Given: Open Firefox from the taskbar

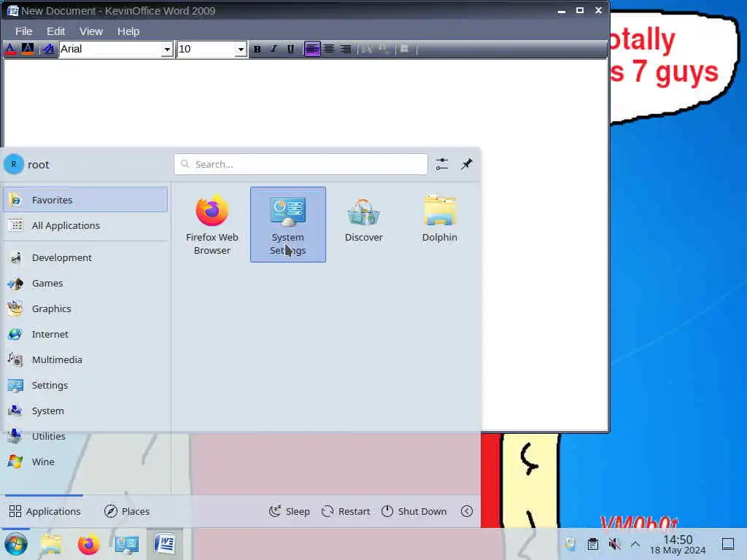Looking at the screenshot, I should click(x=88, y=544).
